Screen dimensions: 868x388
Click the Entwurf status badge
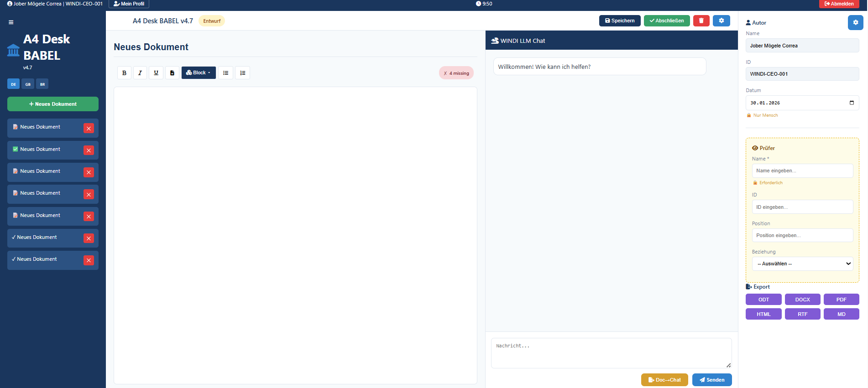[212, 21]
